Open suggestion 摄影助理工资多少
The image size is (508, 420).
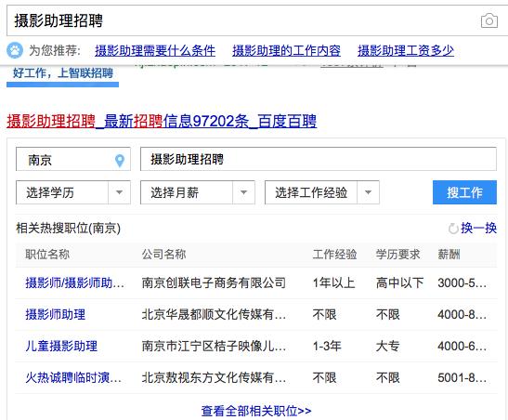[x=406, y=51]
